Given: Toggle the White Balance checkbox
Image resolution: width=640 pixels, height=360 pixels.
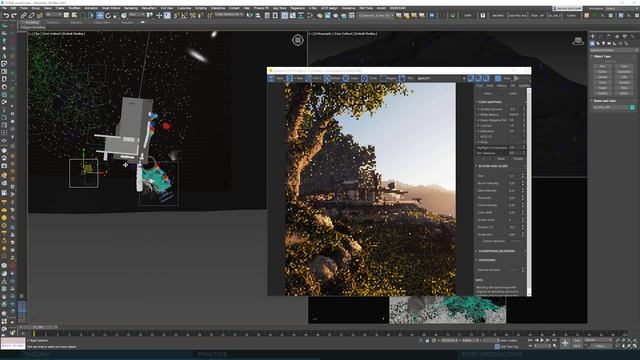Looking at the screenshot, I should click(478, 115).
